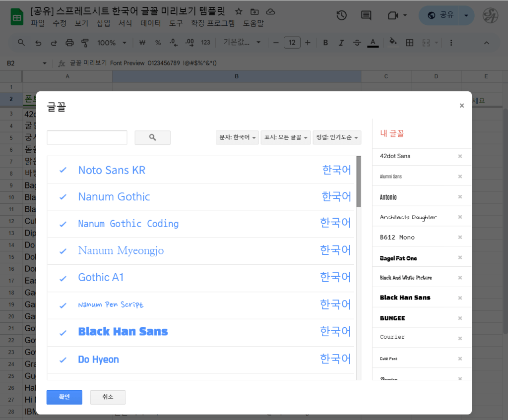Open the 서식 menu
The width and height of the screenshot is (508, 420).
125,23
